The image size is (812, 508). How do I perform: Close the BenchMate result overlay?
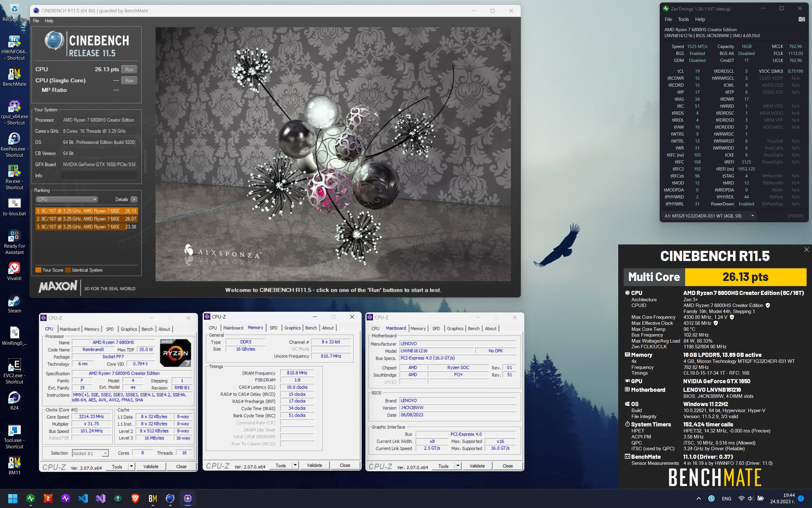806,250
